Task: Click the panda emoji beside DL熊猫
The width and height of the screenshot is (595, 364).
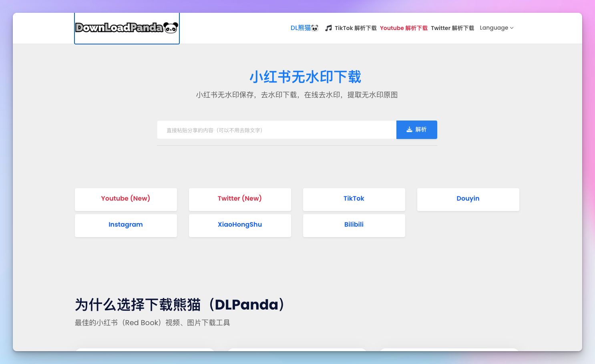Action: (315, 28)
